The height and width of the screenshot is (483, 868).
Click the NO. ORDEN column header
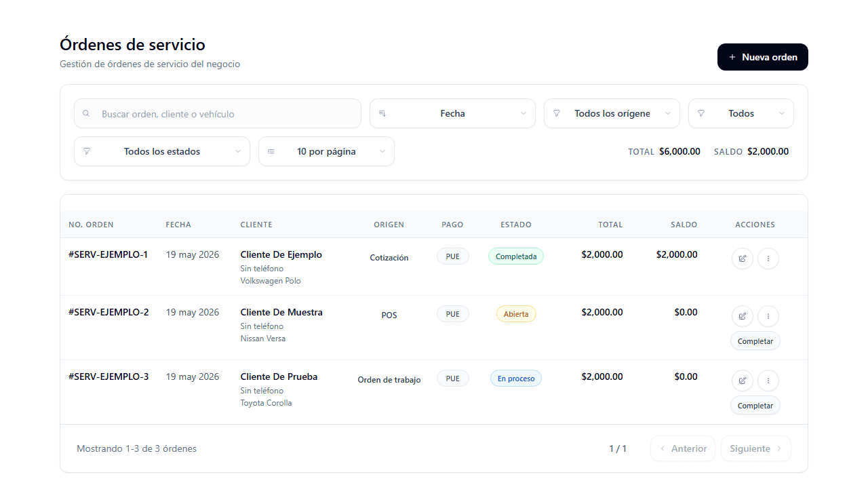pyautogui.click(x=91, y=225)
